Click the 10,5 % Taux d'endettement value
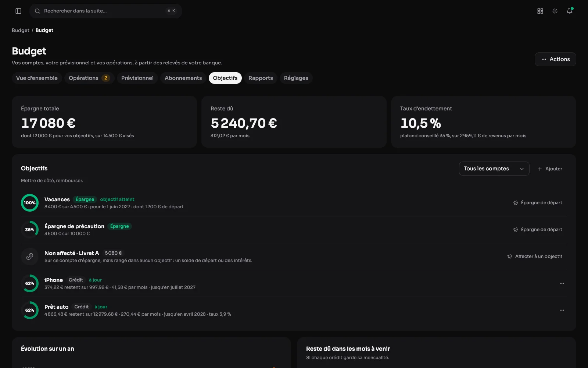 pos(420,123)
